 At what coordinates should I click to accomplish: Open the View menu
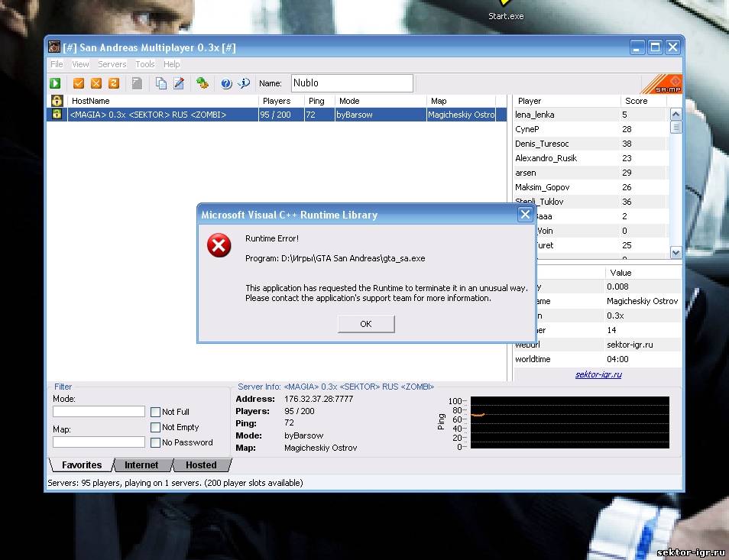[x=80, y=64]
